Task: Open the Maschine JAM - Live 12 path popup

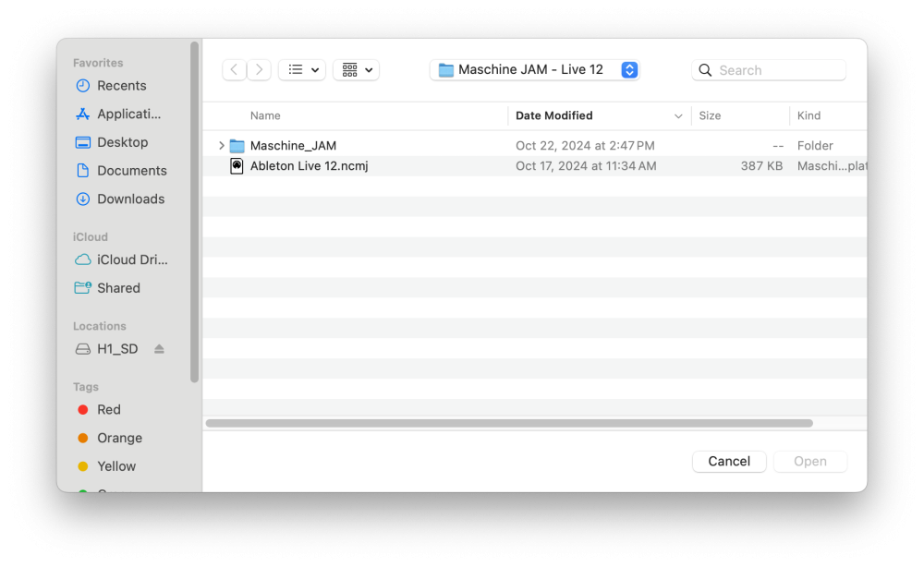Action: pyautogui.click(x=535, y=70)
